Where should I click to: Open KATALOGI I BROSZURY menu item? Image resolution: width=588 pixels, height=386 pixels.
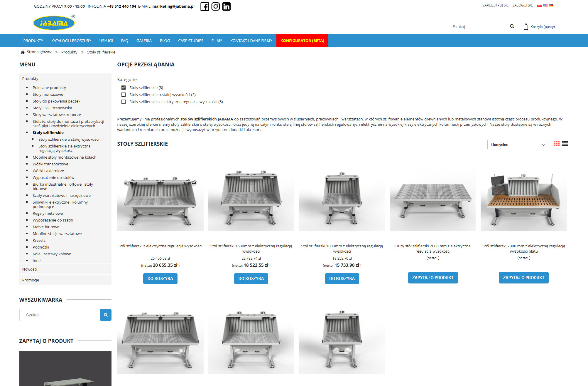click(x=71, y=41)
